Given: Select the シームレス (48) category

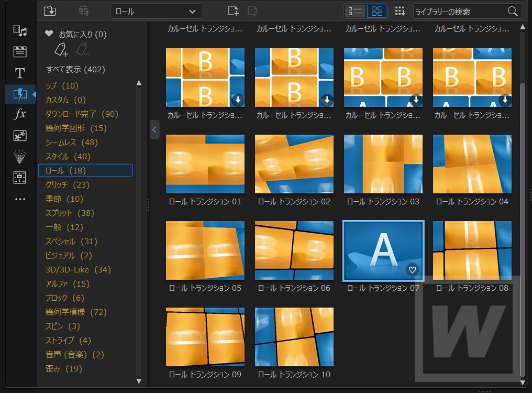Looking at the screenshot, I should (x=72, y=142).
